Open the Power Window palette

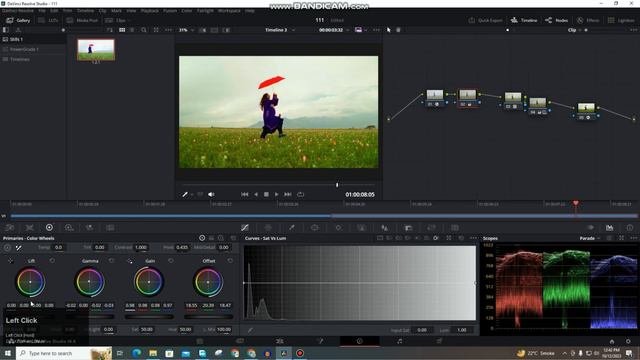(x=315, y=228)
